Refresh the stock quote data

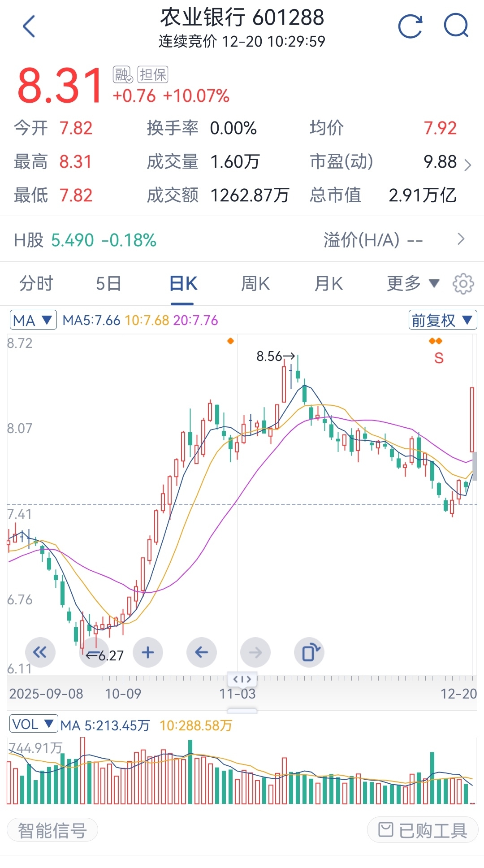[x=410, y=26]
